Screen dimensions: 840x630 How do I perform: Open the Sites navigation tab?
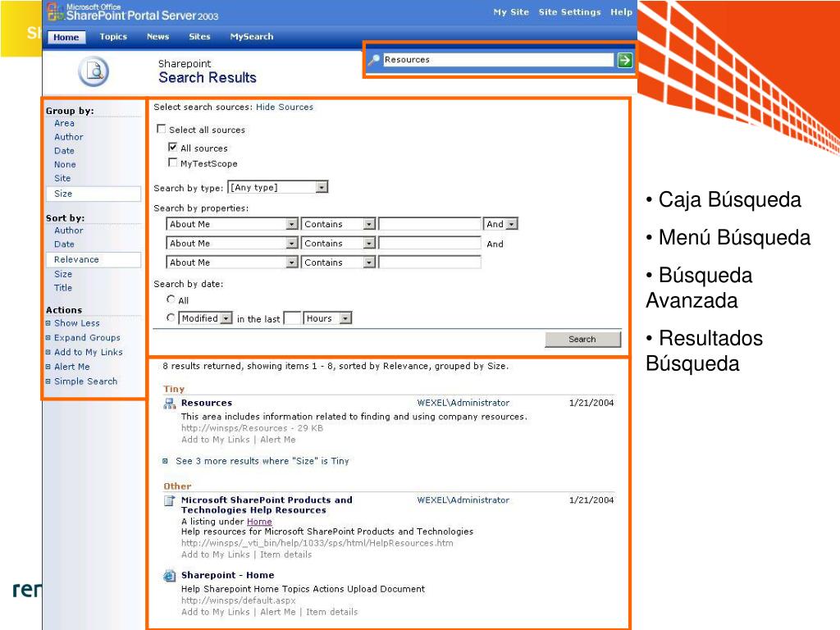click(x=199, y=37)
